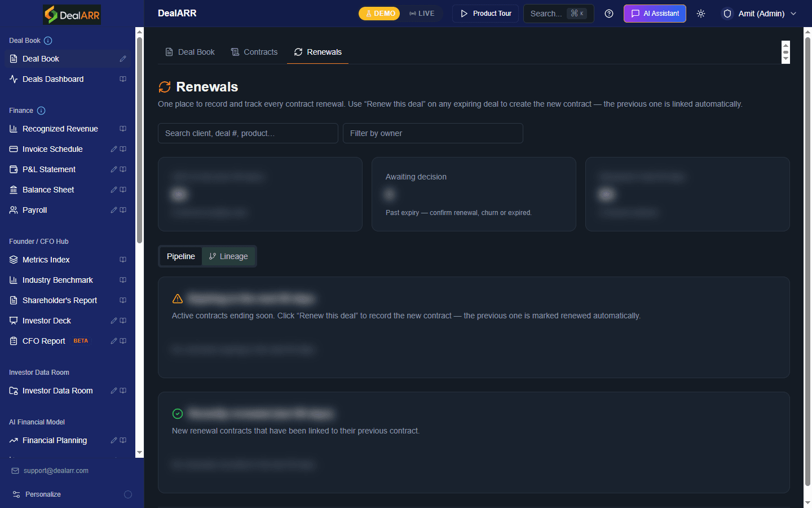Launch the AI Assistant
The height and width of the screenshot is (508, 812).
[655, 14]
